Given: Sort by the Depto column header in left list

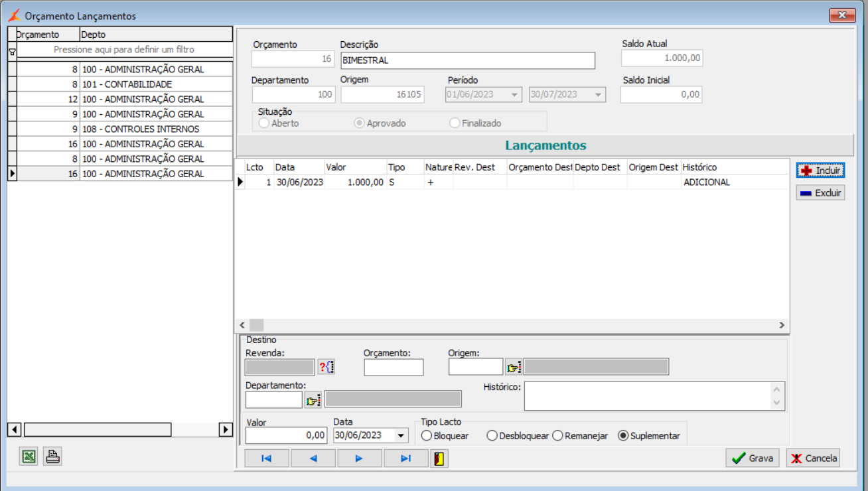Looking at the screenshot, I should (156, 35).
